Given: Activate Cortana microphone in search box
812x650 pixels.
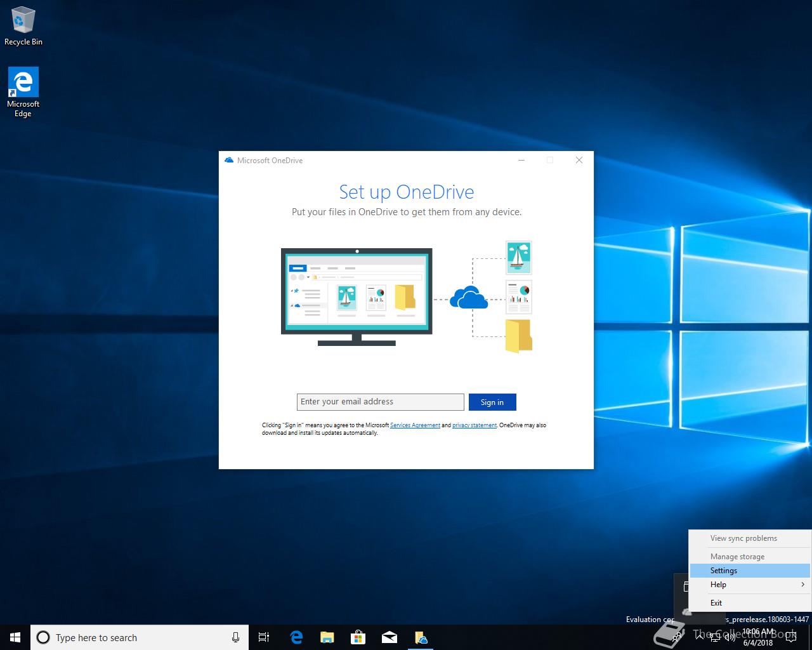Looking at the screenshot, I should point(235,637).
